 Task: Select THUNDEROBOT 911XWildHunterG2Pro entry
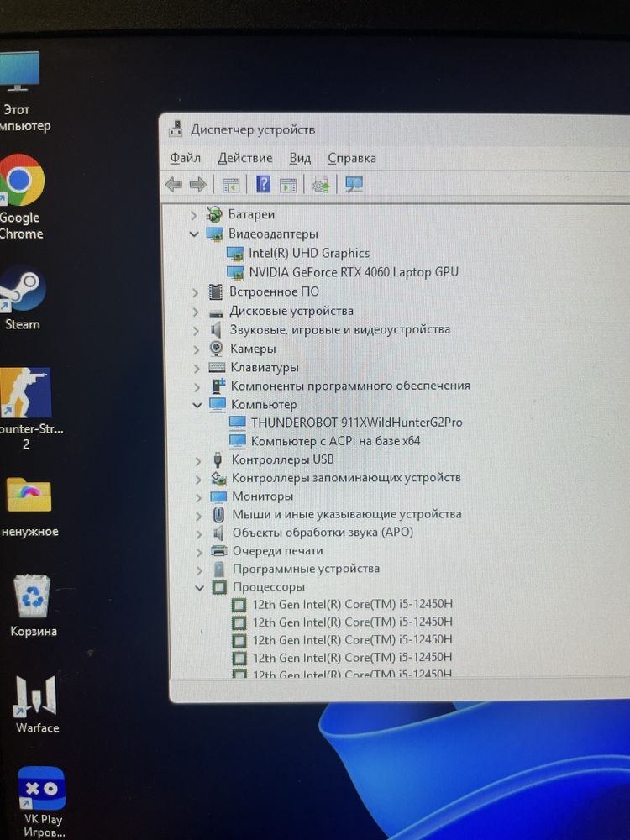[x=357, y=423]
